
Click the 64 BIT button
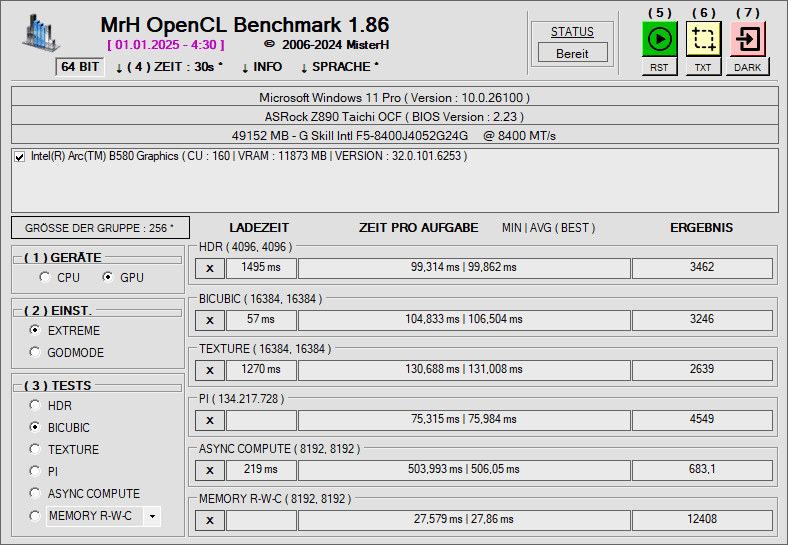tap(80, 67)
